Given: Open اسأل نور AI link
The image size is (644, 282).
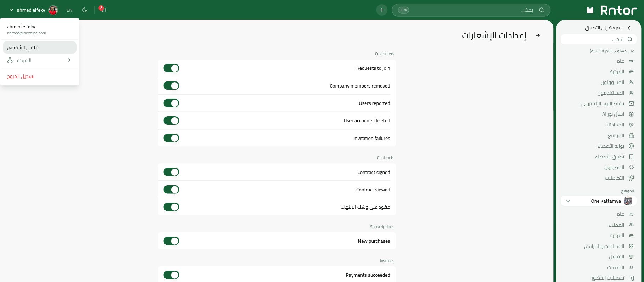Looking at the screenshot, I should pos(613,114).
